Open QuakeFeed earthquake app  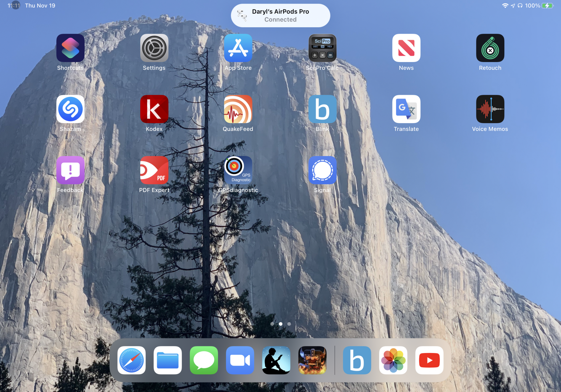click(x=238, y=109)
